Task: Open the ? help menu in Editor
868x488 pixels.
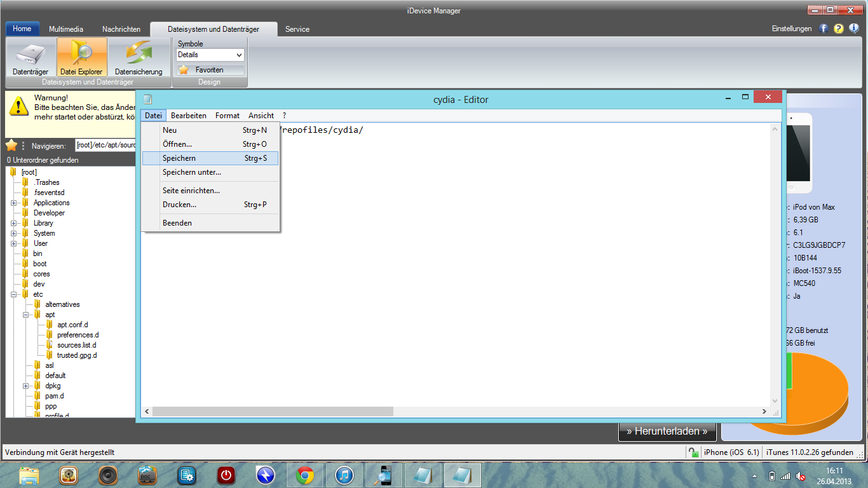Action: tap(284, 116)
